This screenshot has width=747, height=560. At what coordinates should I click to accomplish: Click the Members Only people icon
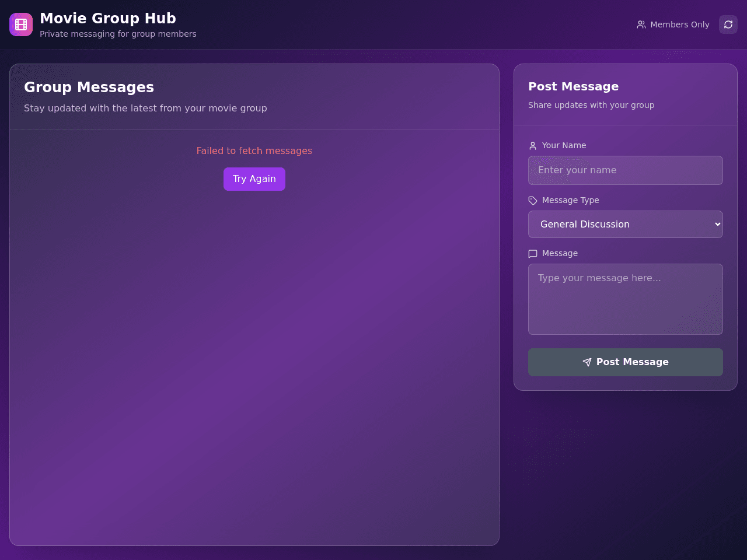641,24
